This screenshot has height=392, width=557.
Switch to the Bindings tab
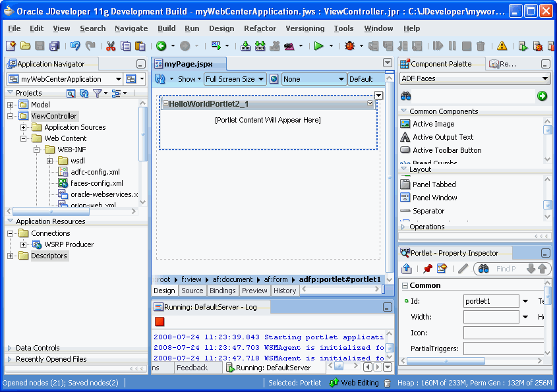click(x=222, y=291)
